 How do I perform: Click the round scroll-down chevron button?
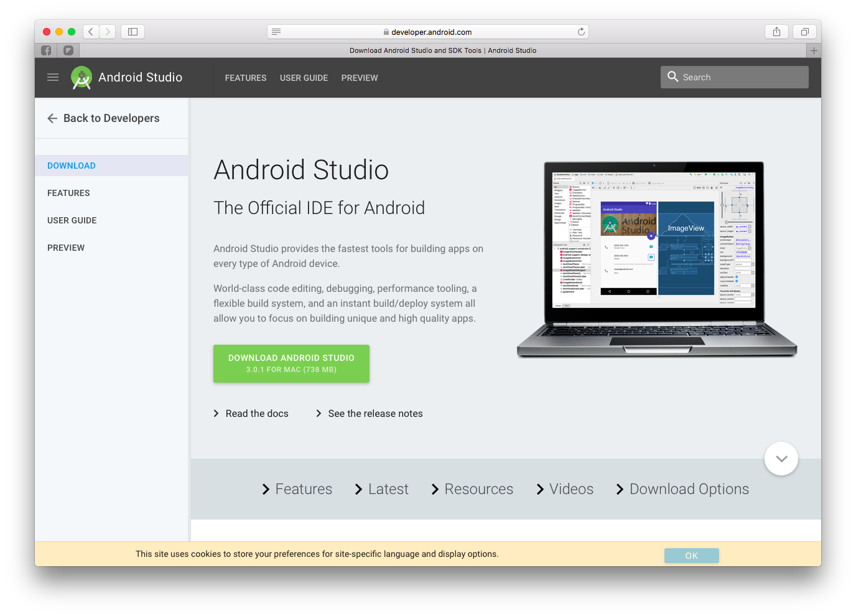click(x=781, y=459)
